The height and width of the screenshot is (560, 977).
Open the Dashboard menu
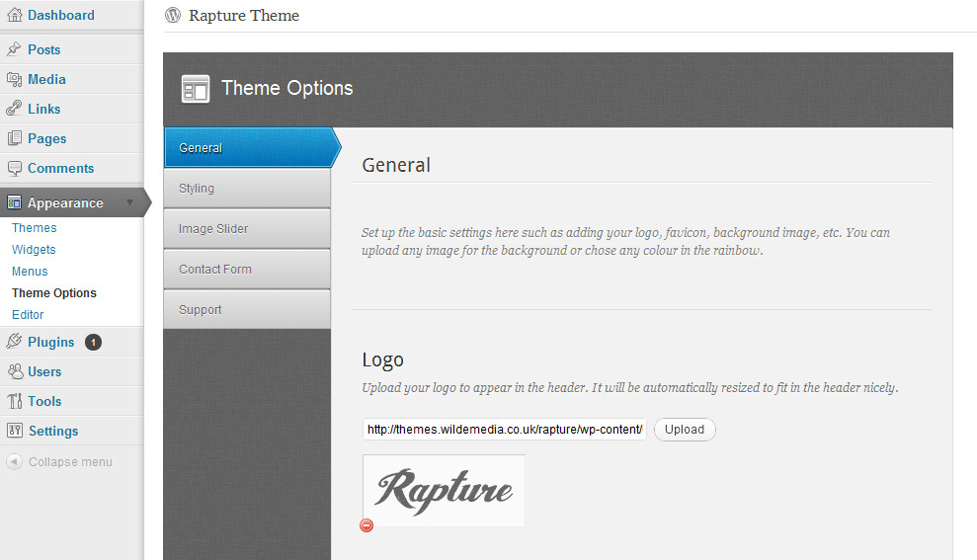(61, 15)
